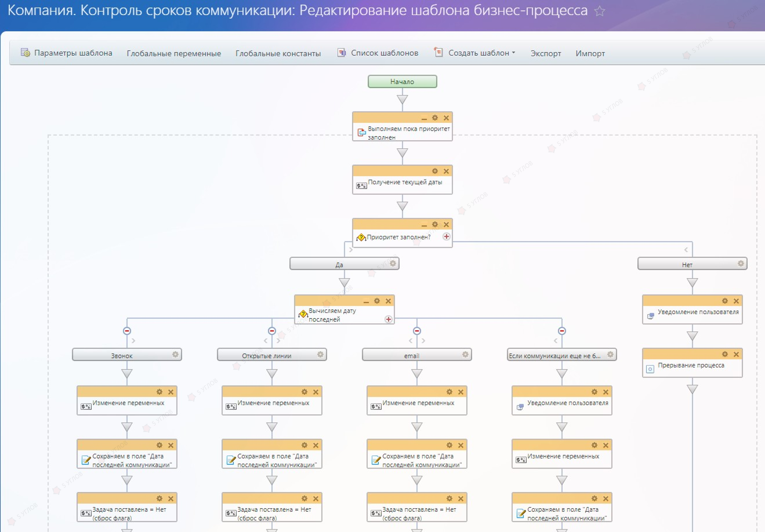Screen dimensions: 765x532
Task: Open "Глобальные переменные" menu item
Action: (174, 53)
